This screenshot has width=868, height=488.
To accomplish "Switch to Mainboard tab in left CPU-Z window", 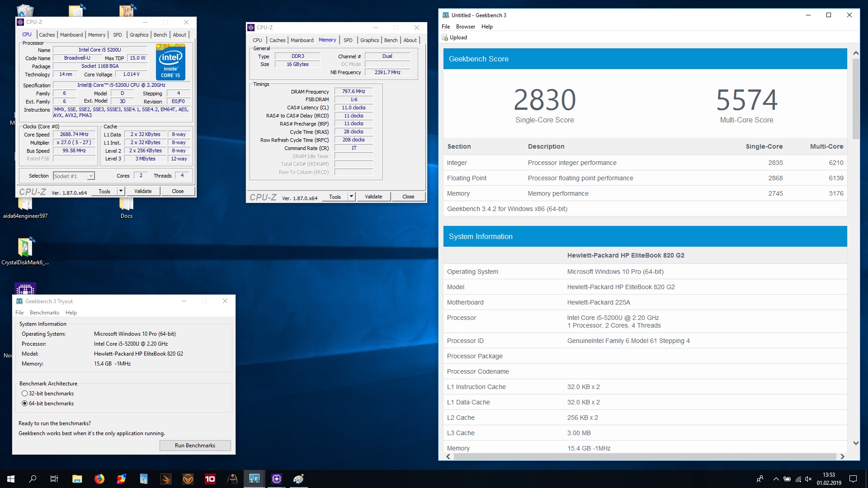I will coord(71,35).
